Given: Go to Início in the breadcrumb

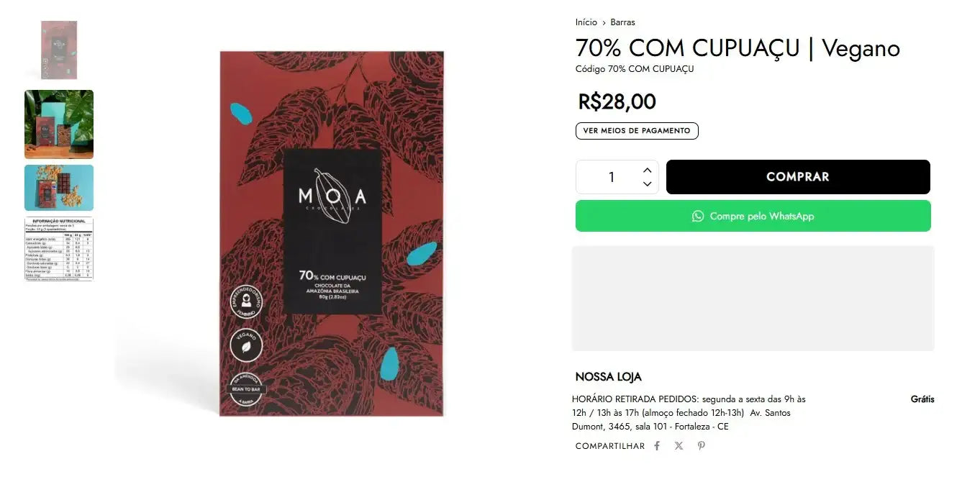Looking at the screenshot, I should click(586, 22).
